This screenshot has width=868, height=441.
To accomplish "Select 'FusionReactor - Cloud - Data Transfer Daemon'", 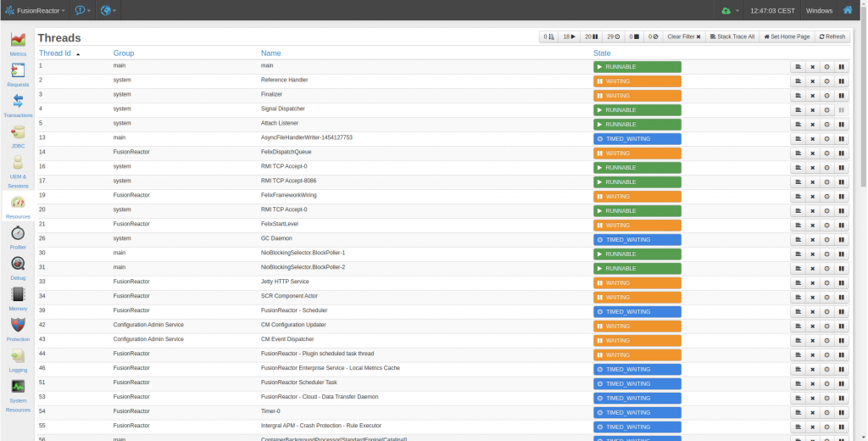I will [x=320, y=397].
